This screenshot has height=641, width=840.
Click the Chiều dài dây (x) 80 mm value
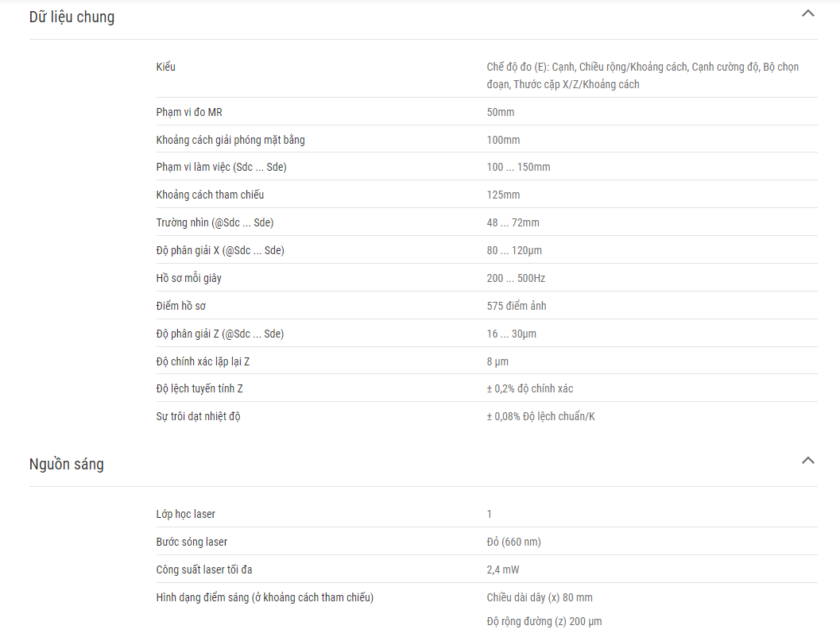[540, 597]
